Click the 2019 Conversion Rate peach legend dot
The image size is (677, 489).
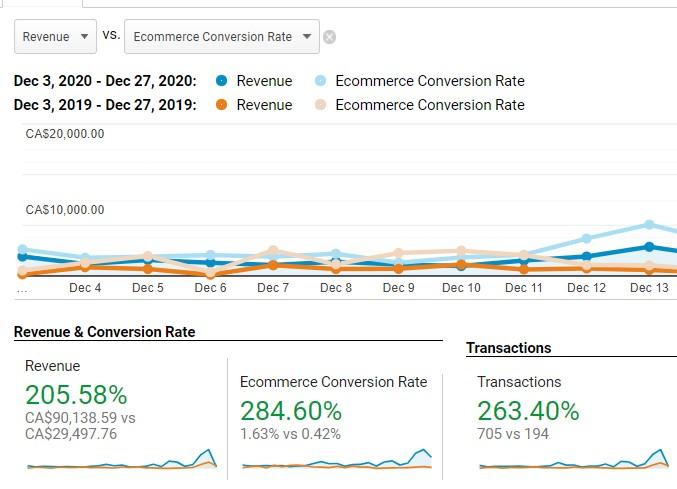(x=320, y=105)
